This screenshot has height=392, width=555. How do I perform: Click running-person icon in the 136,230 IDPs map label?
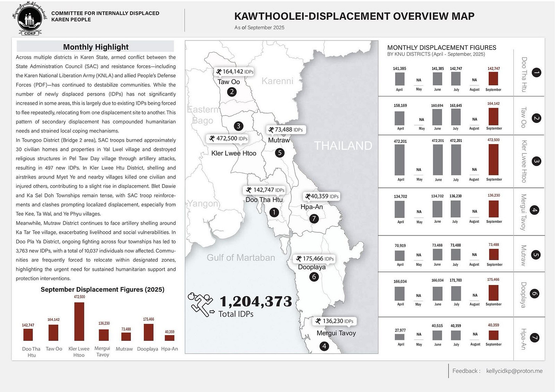click(x=318, y=322)
